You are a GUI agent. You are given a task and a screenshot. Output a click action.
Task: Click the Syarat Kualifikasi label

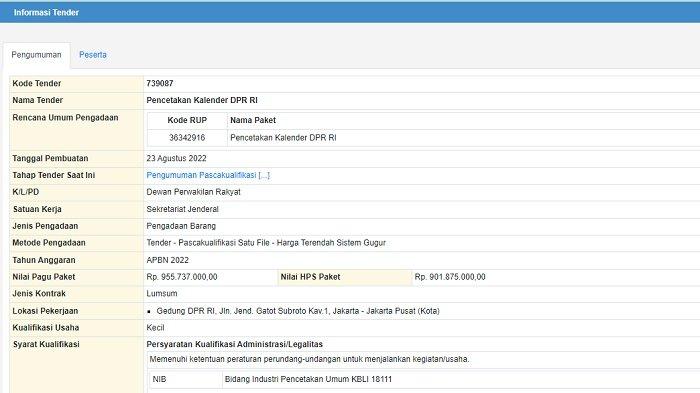pyautogui.click(x=46, y=344)
